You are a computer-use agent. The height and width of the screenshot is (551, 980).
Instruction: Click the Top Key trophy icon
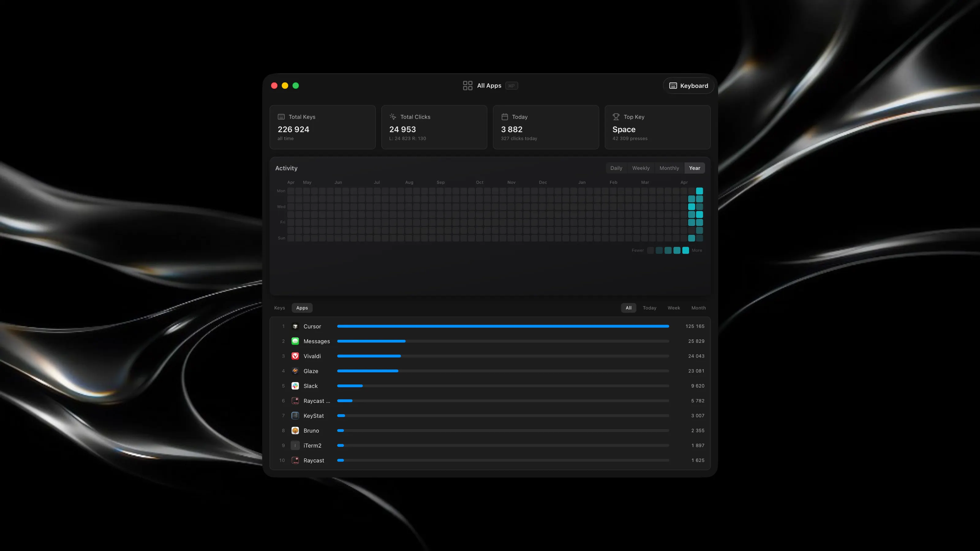pyautogui.click(x=616, y=117)
